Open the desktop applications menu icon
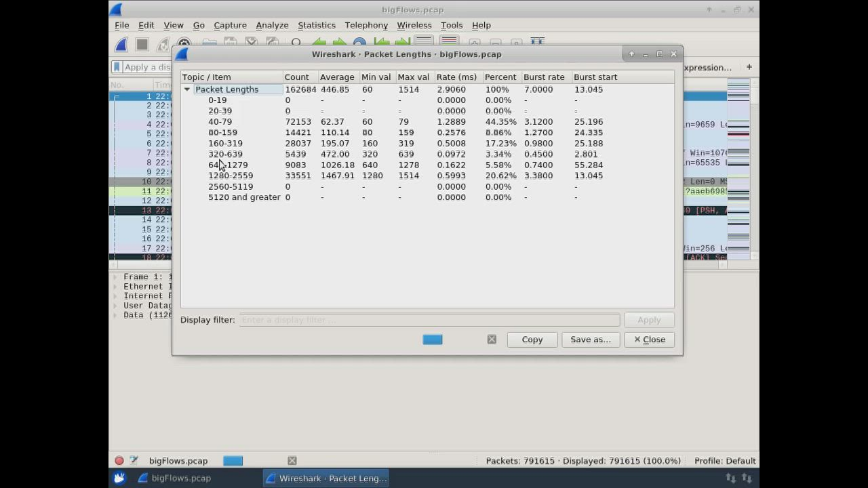The height and width of the screenshot is (488, 868). coord(119,478)
